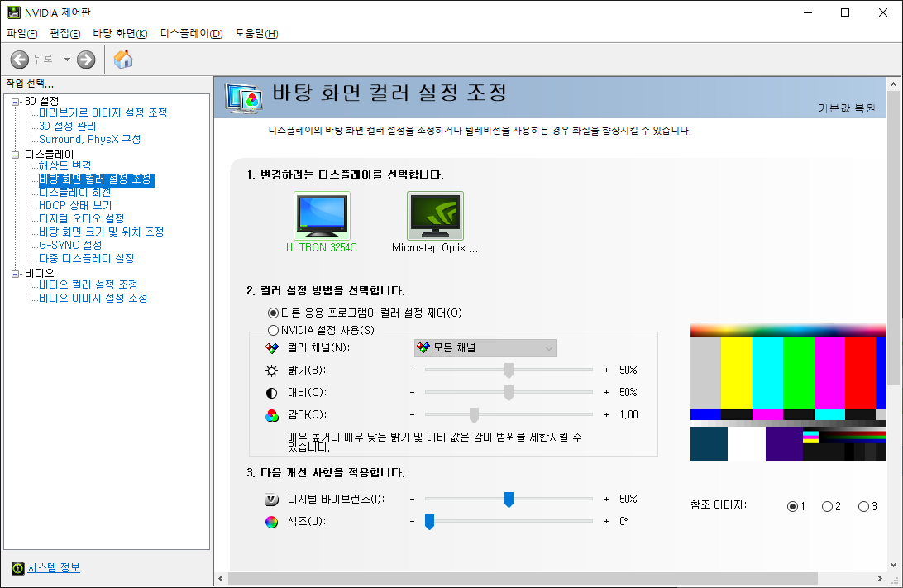Click the color bars reference image

click(x=788, y=393)
